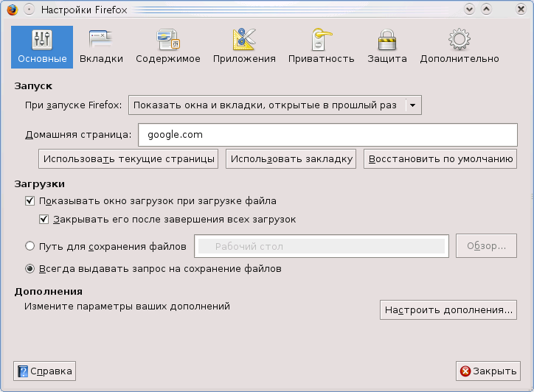Close the window with the X title button
The width and height of the screenshot is (534, 392).
521,9
